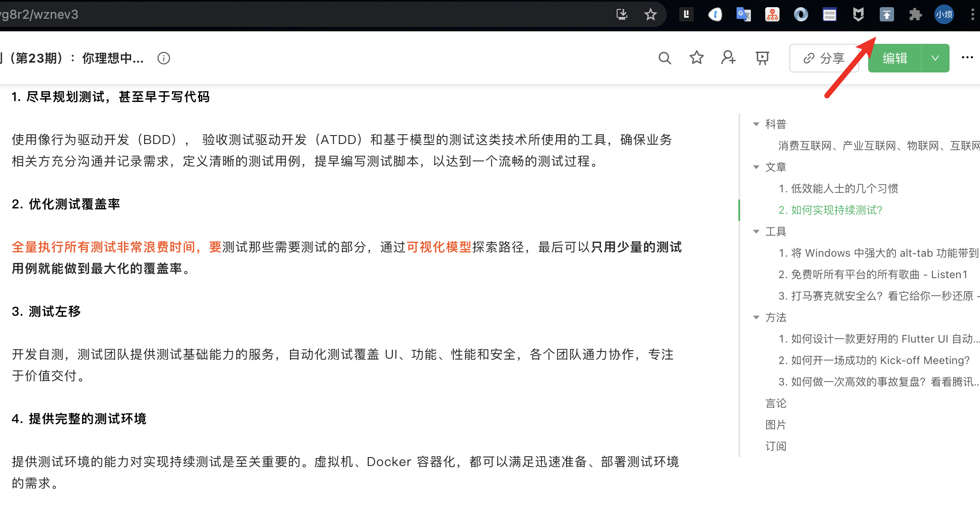Viewport: 980px width, 517px height.
Task: Open presentation mode icon
Action: [762, 58]
